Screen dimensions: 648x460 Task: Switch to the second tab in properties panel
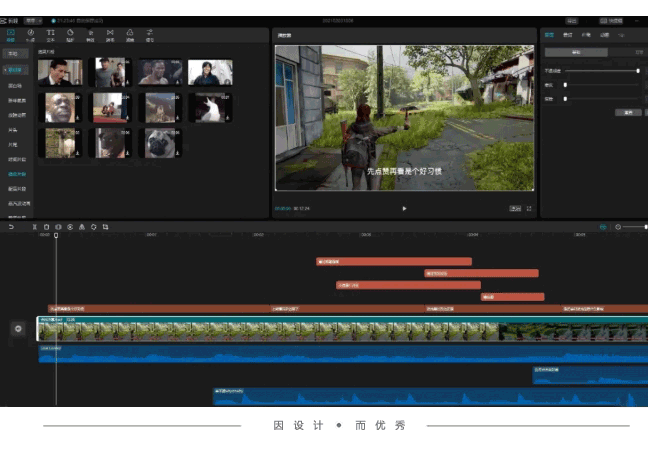coord(567,35)
